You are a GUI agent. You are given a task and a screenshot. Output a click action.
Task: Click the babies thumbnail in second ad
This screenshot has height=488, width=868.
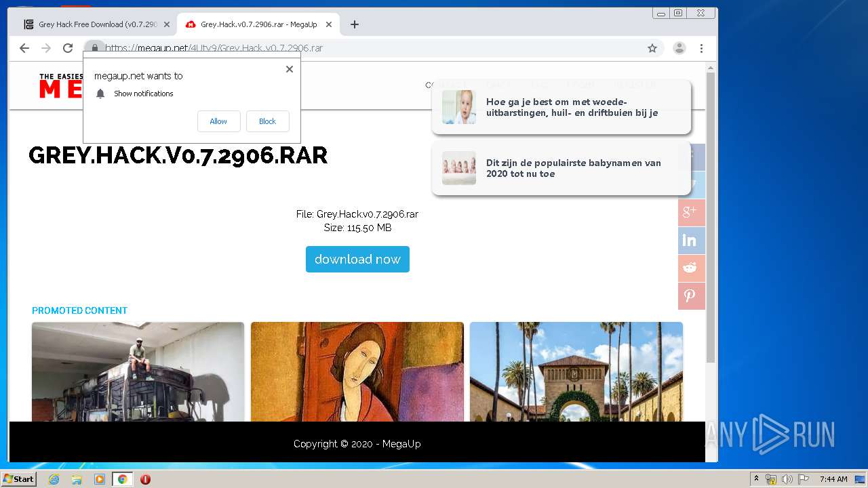[x=459, y=168]
